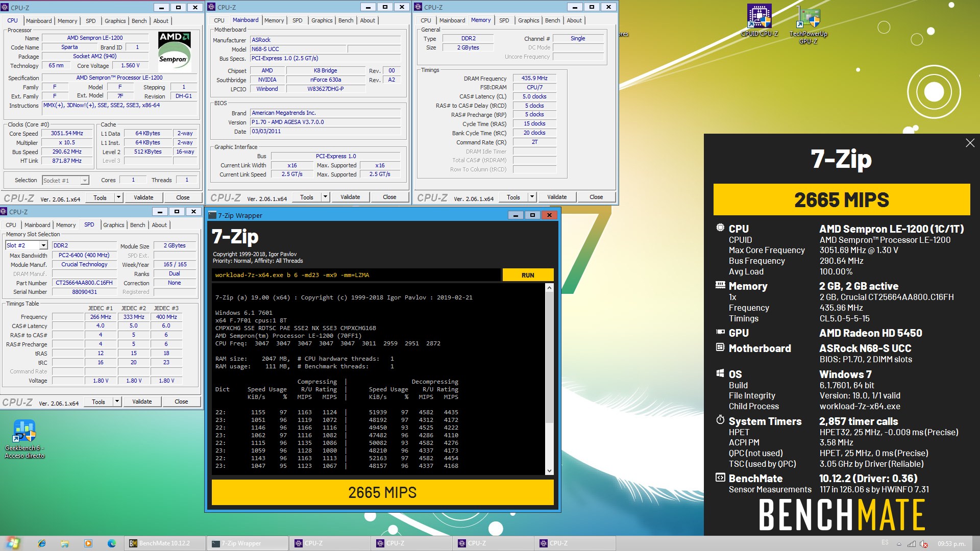Launch Microsoft Edge from taskbar
The image size is (980, 551).
pos(112,543)
